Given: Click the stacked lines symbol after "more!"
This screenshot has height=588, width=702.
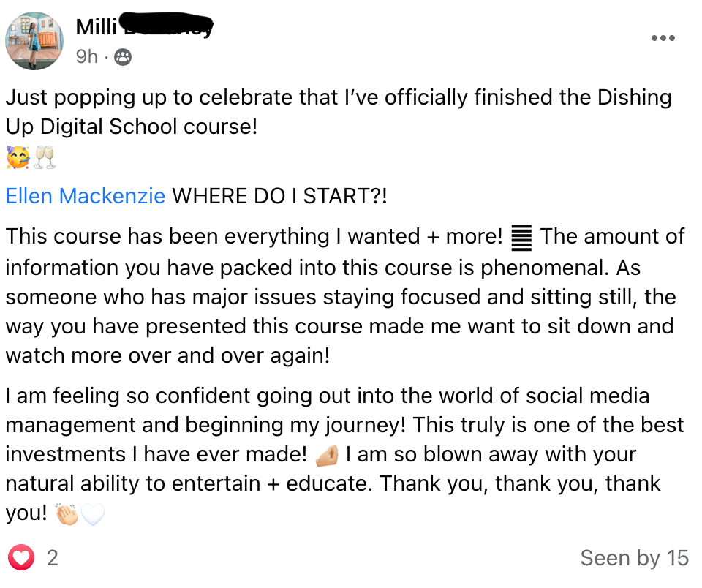Looking at the screenshot, I should pyautogui.click(x=521, y=237).
